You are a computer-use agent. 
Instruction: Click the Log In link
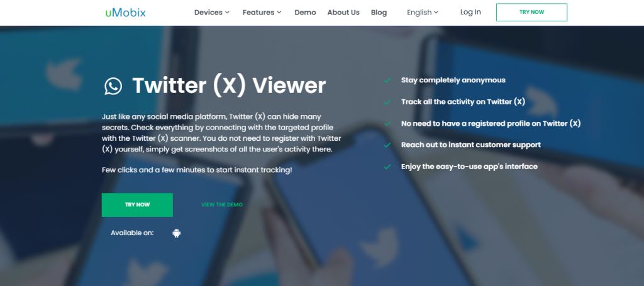(470, 12)
